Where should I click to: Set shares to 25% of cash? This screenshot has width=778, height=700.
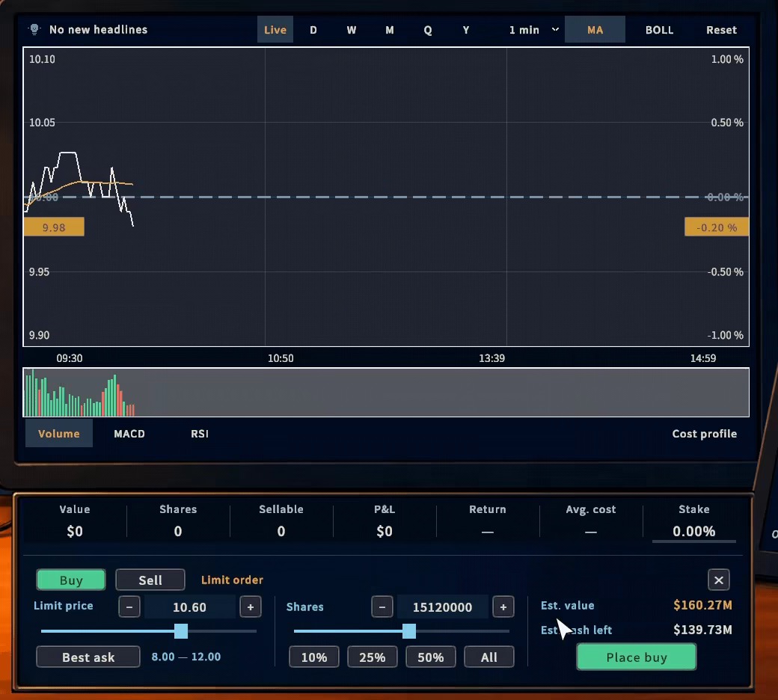[x=372, y=657]
